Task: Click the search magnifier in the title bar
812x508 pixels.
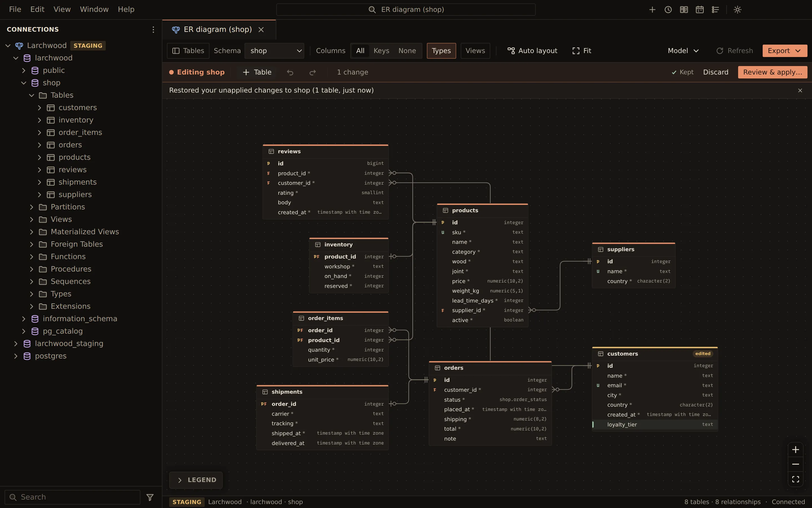Action: [372, 9]
